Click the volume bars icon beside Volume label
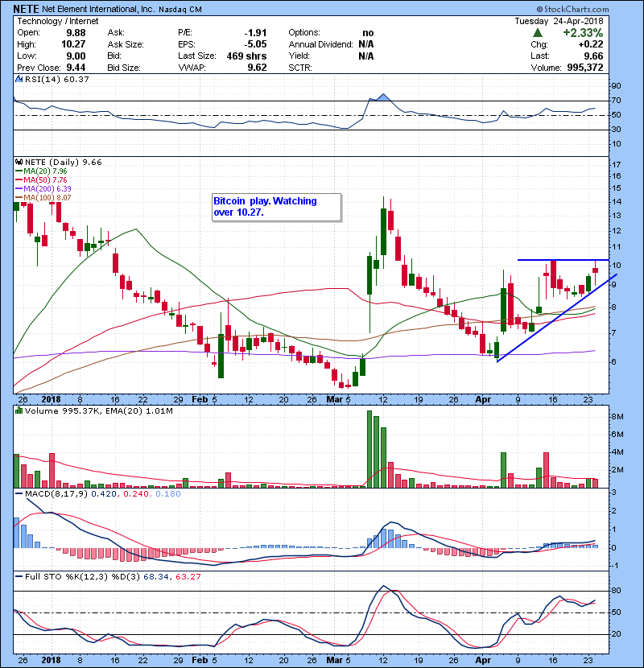Image resolution: width=644 pixels, height=668 pixels. pyautogui.click(x=19, y=410)
